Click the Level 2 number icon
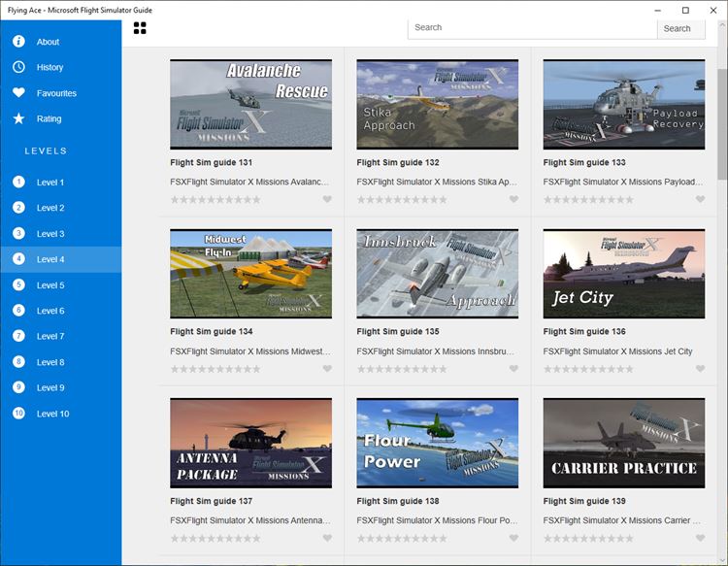 pyautogui.click(x=18, y=208)
